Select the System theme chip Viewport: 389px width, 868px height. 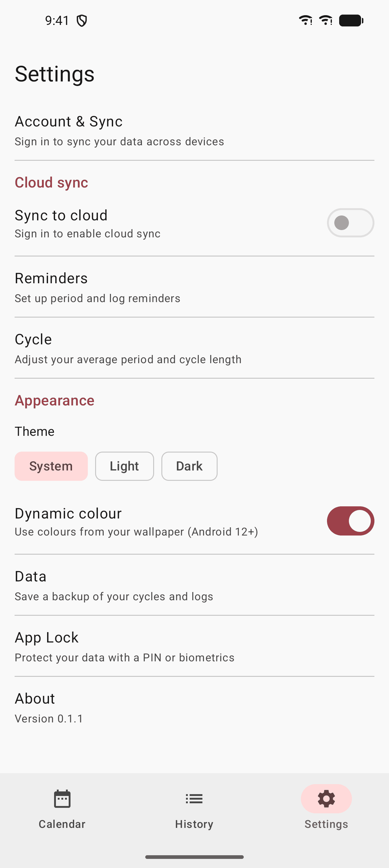51,466
